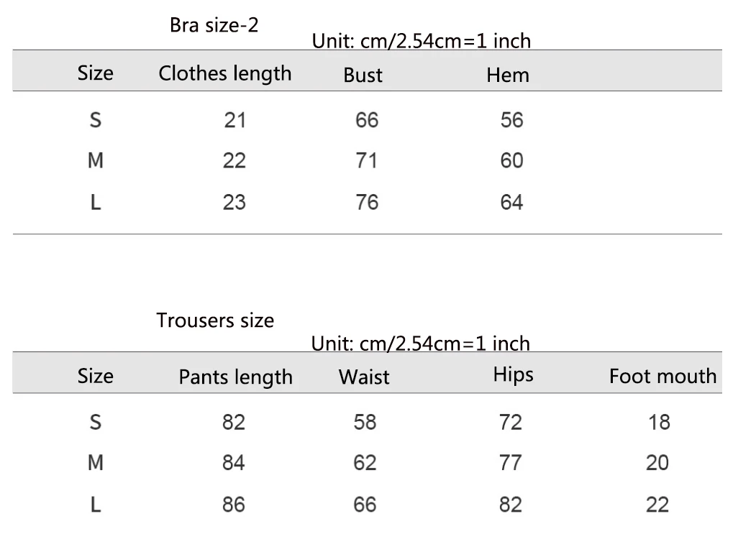Select Bust value 66 for size S
The width and height of the screenshot is (756, 534).
coord(367,120)
